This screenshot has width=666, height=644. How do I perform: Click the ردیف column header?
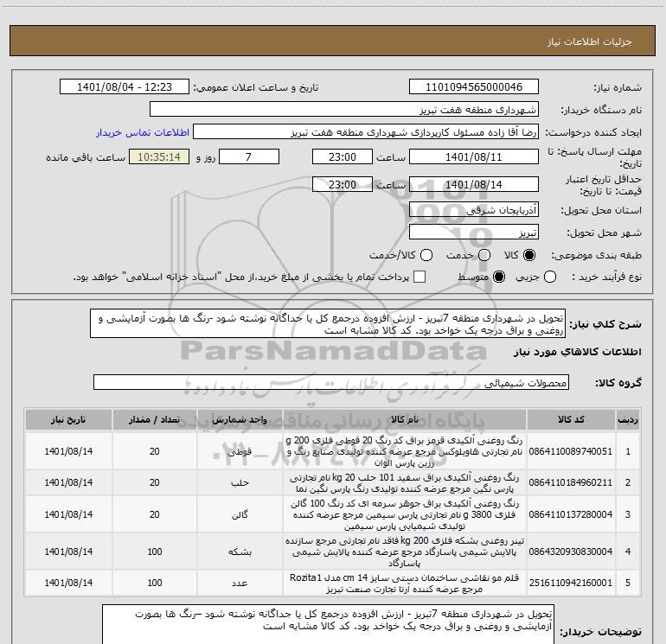628,420
